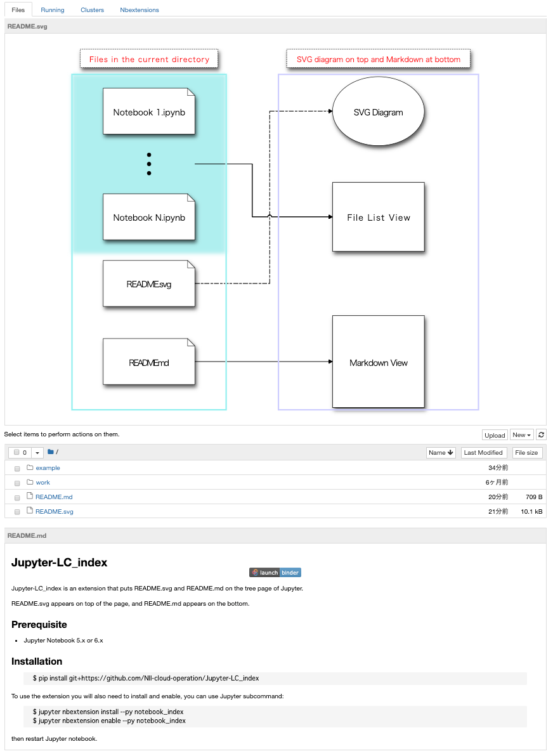553x756 pixels.
Task: Click the Notebook 1.ipynb diagram node
Action: pos(149,112)
